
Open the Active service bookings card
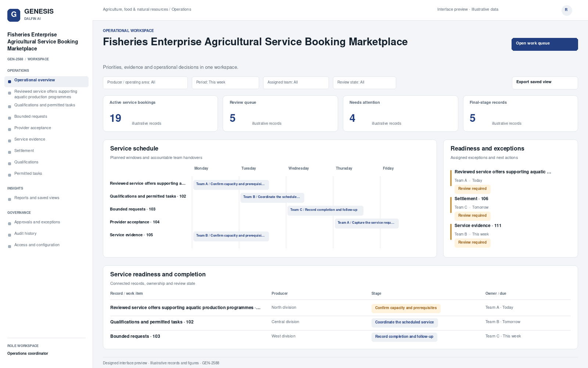point(160,113)
